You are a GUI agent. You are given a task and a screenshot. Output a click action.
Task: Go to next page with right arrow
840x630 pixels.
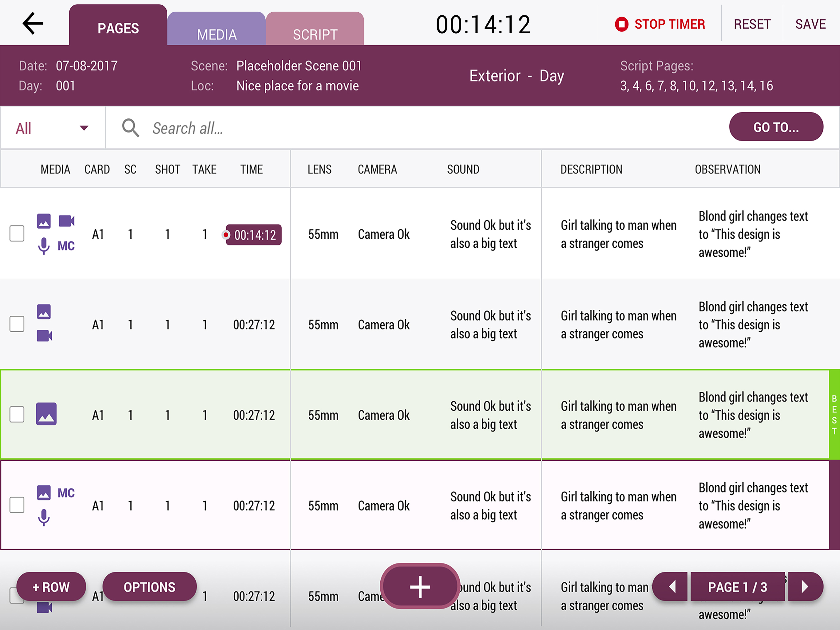[805, 587]
